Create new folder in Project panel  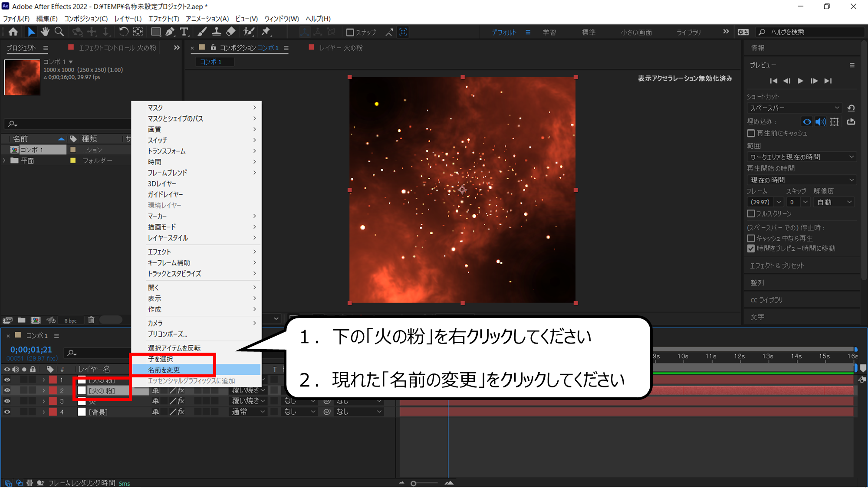[21, 320]
